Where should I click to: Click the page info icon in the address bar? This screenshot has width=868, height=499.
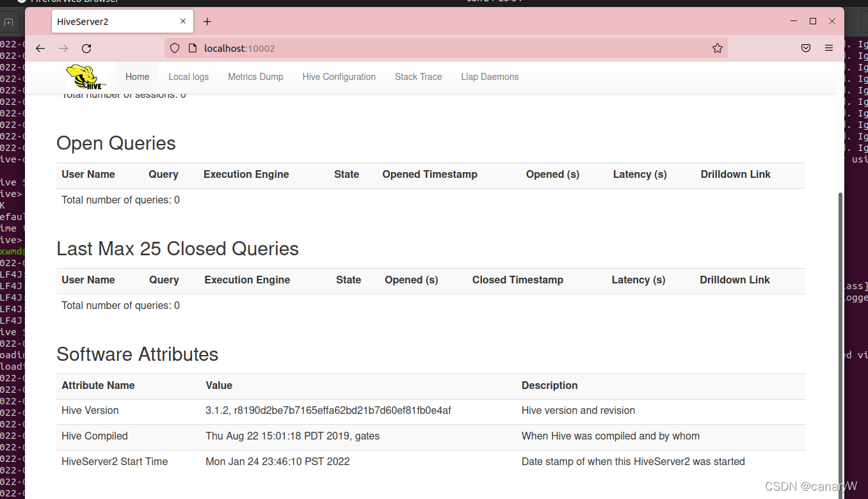tap(191, 48)
